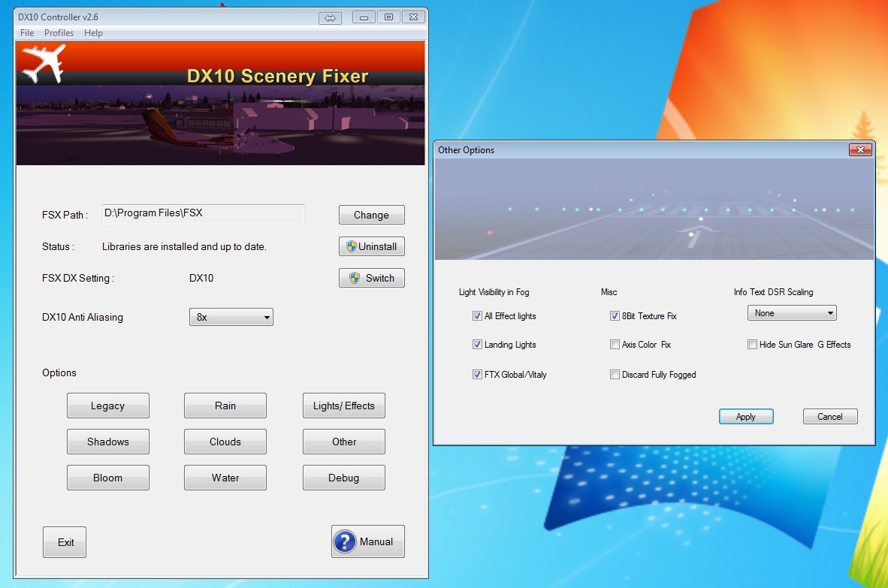Click the 'Options' section label

pos(59,373)
